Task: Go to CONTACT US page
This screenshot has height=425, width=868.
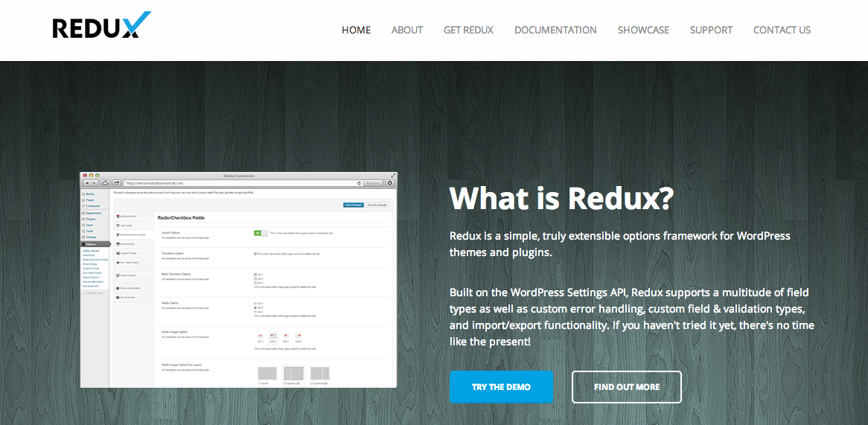Action: pos(782,30)
